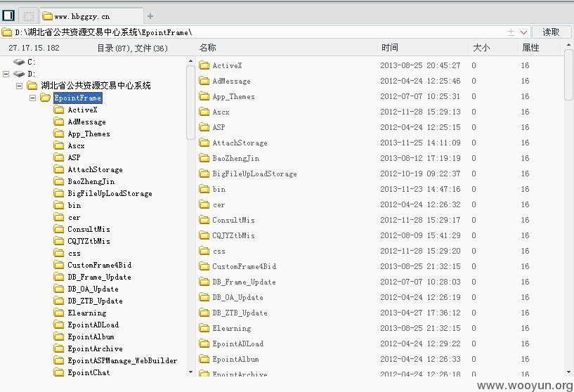Screen dimensions: 574x392
Task: Select BaoZhengJin in the file list
Action: point(236,158)
